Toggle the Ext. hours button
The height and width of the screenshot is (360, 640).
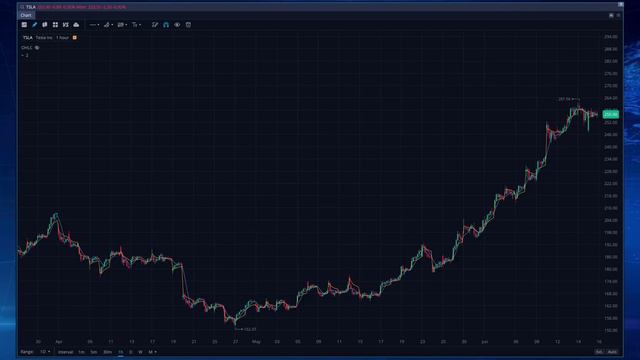pyautogui.click(x=599, y=352)
